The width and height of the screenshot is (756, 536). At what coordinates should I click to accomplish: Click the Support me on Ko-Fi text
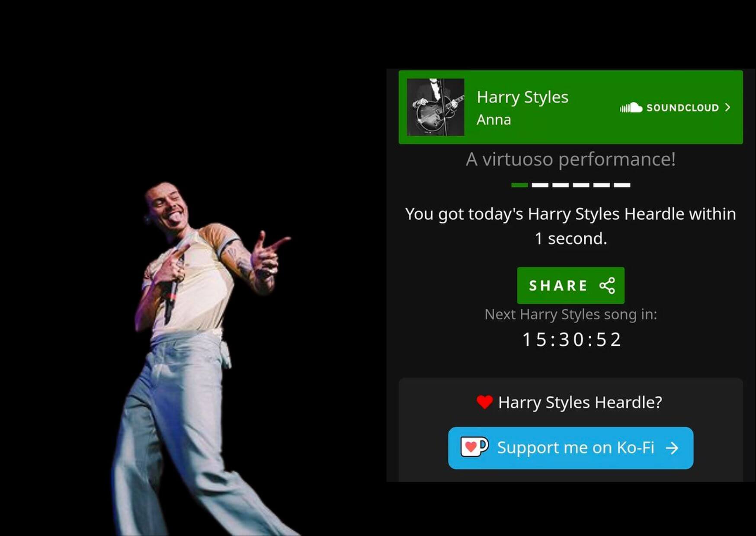pos(575,448)
